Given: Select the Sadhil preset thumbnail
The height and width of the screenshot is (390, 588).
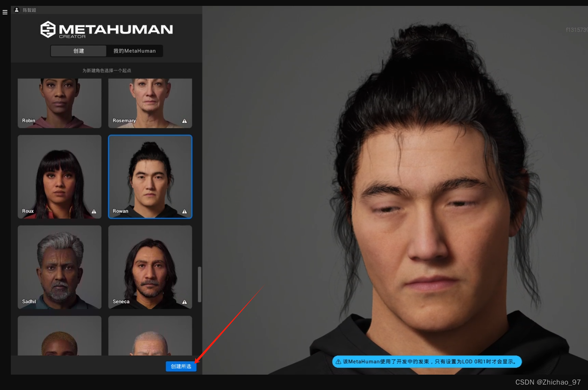Looking at the screenshot, I should [x=59, y=267].
